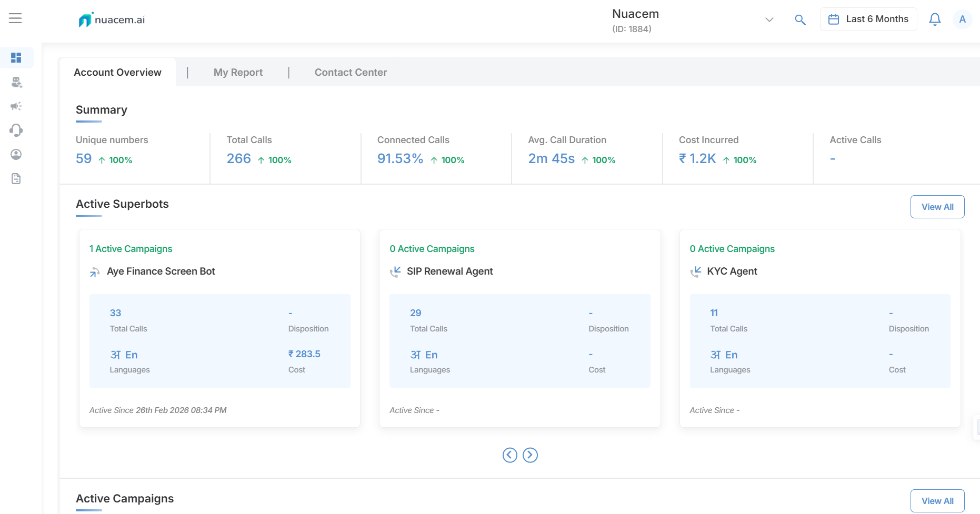This screenshot has width=980, height=514.
Task: Go to previous superbots carousel page
Action: pos(509,455)
